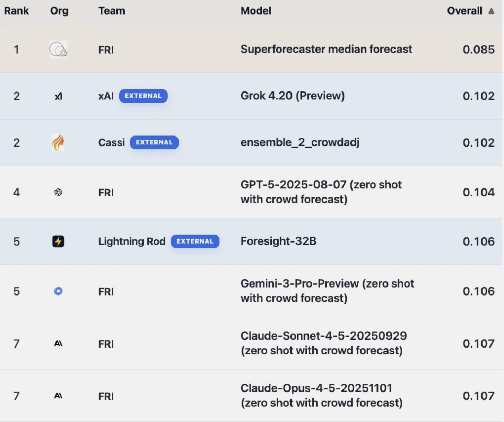The image size is (504, 422).
Task: Click the EXTERNAL badge on the xAI row
Action: (143, 96)
